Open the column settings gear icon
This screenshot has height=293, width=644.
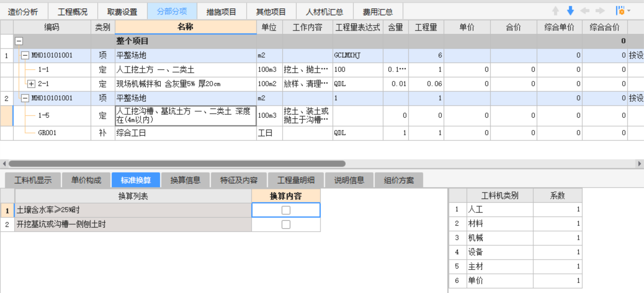(620, 11)
